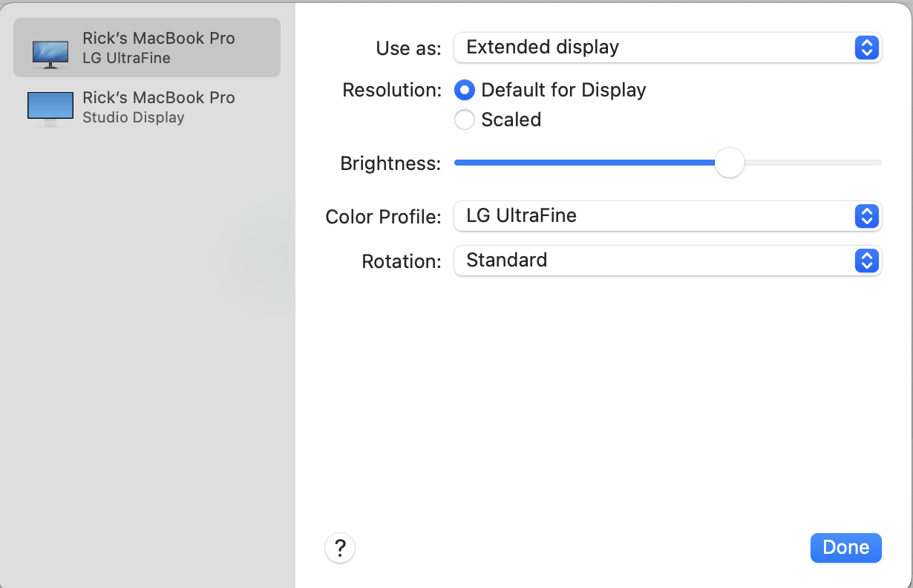The height and width of the screenshot is (588, 913).
Task: Click the Color Profile dropdown arrow icon
Action: click(x=866, y=216)
